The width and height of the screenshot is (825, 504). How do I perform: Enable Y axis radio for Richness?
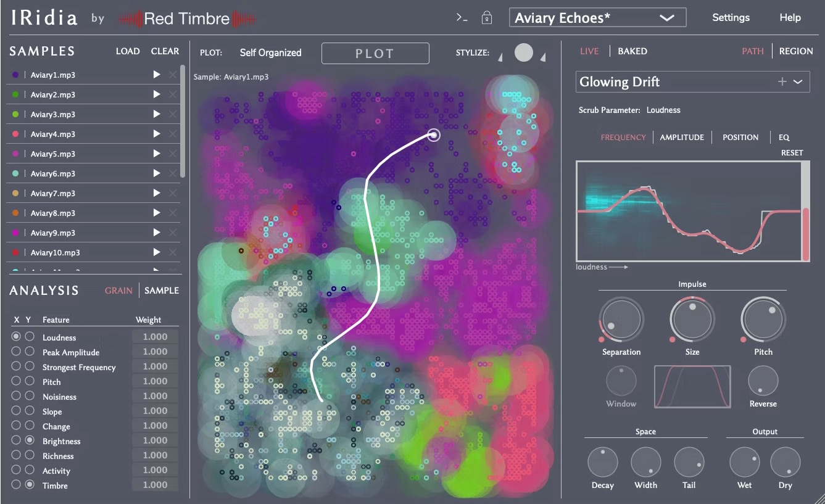[x=30, y=455]
